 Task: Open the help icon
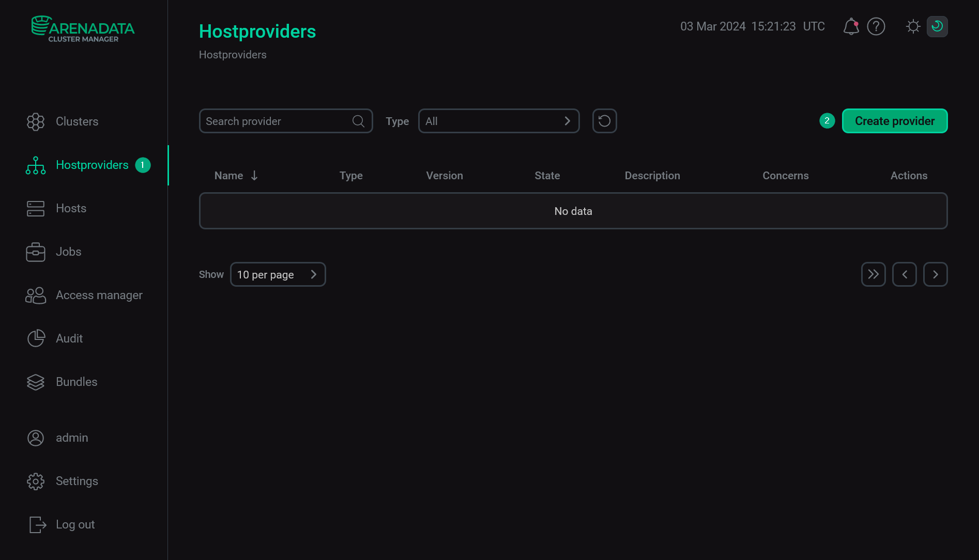tap(876, 26)
